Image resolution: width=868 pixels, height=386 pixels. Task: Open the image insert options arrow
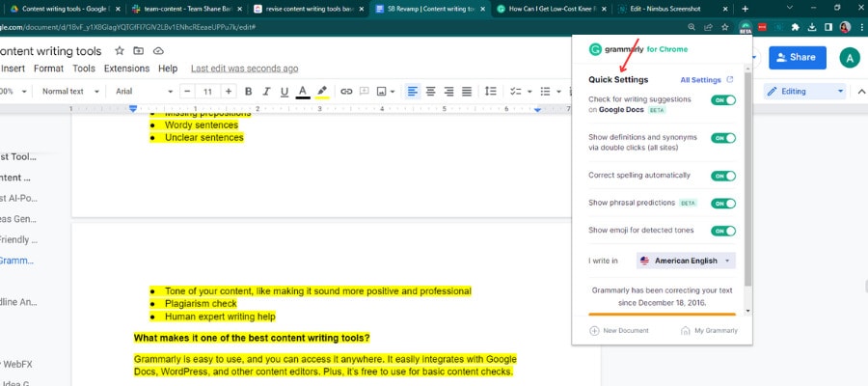[x=393, y=92]
